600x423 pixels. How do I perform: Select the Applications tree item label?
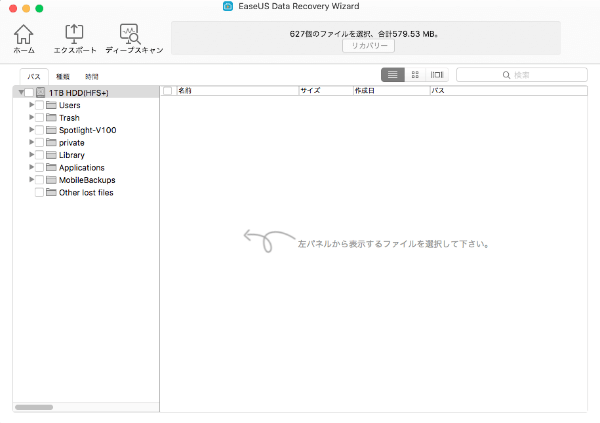pyautogui.click(x=82, y=168)
